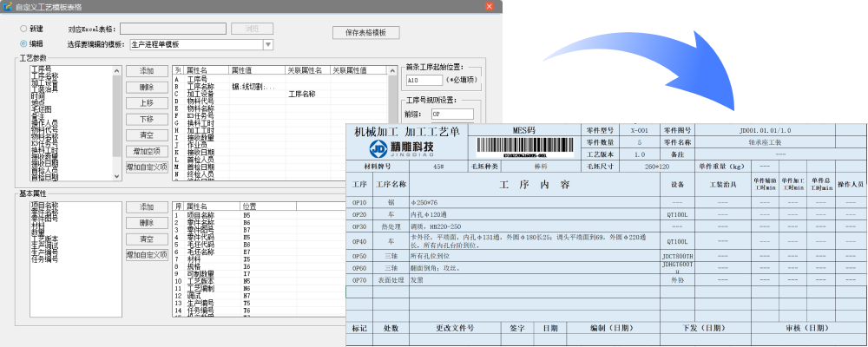Click 添加 in the 基本属性 group

(x=147, y=206)
